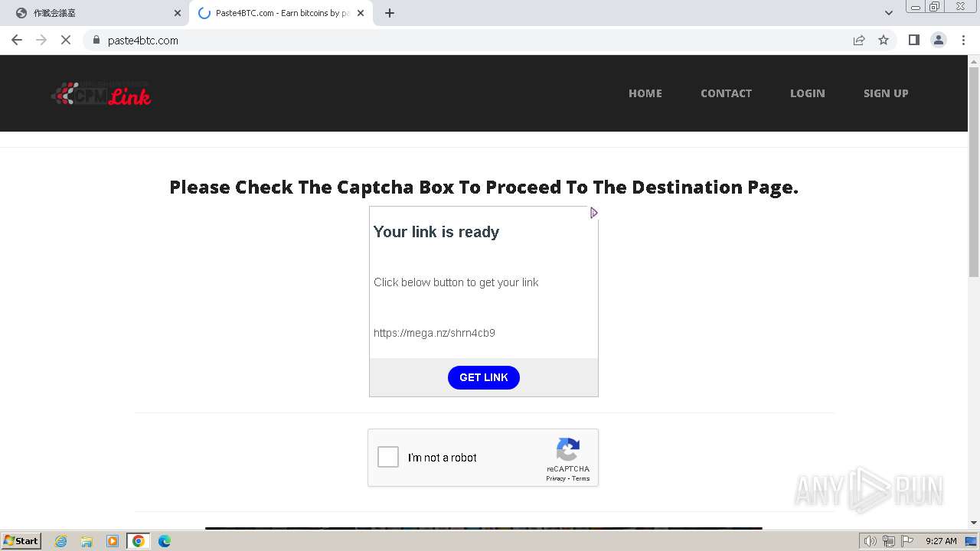Launch Internet Explorer from taskbar
This screenshot has width=980, height=551.
[x=61, y=541]
